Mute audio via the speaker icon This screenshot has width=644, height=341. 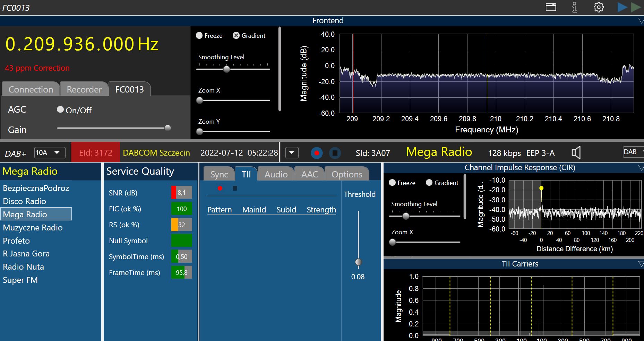(576, 153)
